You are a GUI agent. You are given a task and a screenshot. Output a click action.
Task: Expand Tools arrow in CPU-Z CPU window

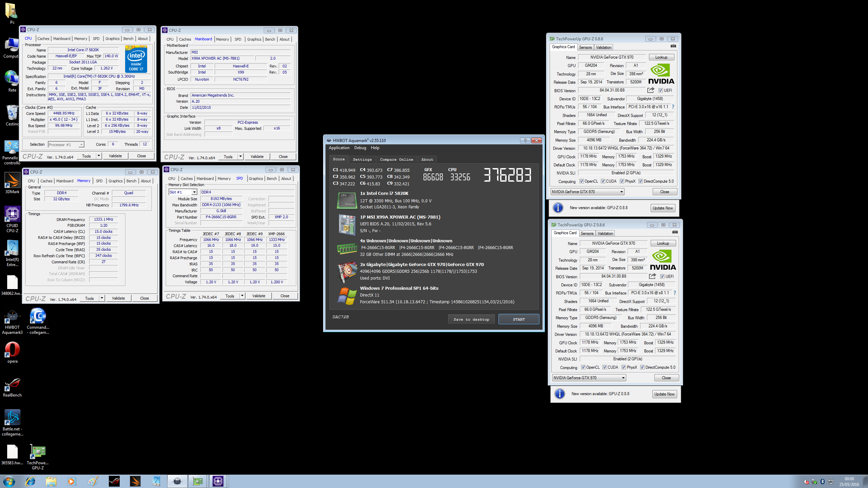coord(99,156)
